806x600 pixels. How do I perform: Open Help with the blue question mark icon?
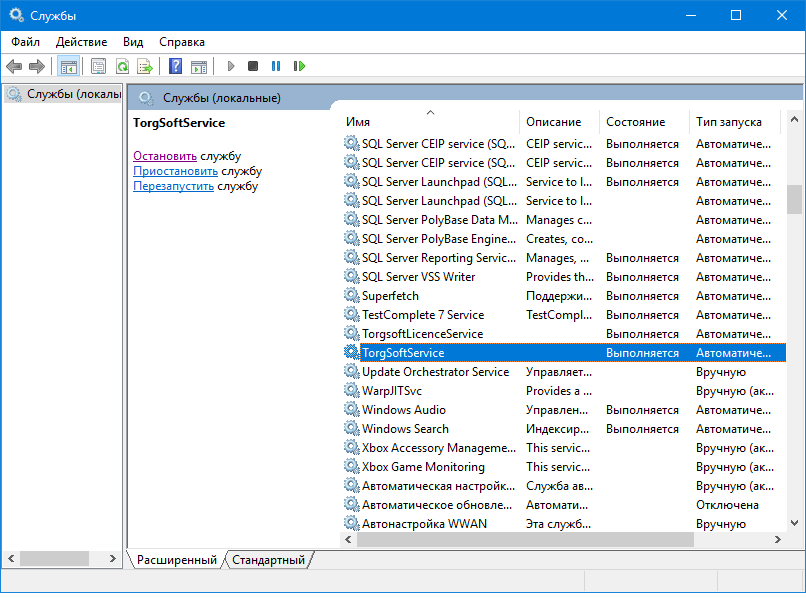pos(175,66)
